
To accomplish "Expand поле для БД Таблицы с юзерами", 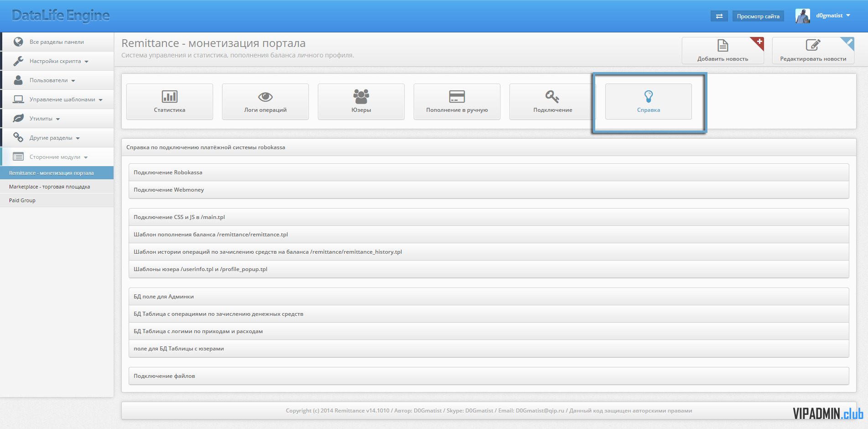I will click(489, 349).
